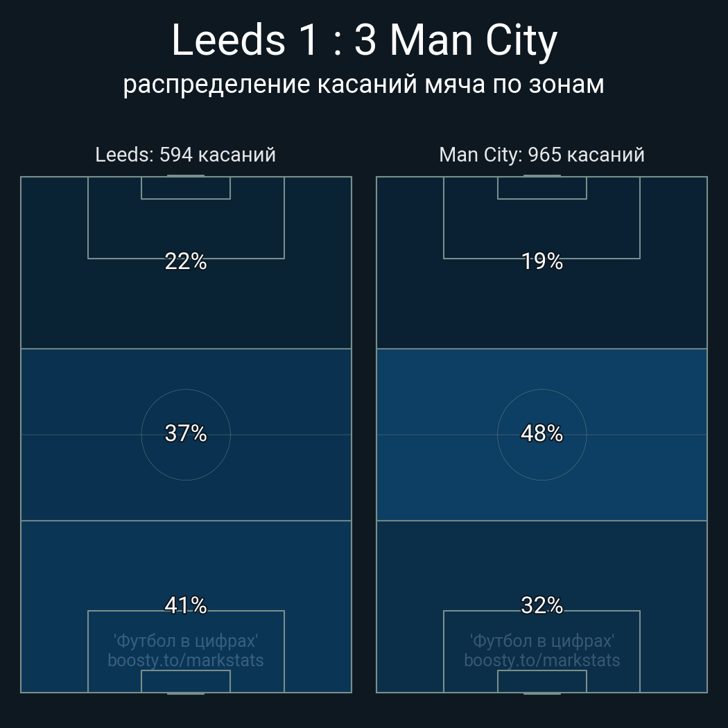The image size is (728, 728).
Task: Click the 19% label on the Man City pitch
Action: pos(542,261)
